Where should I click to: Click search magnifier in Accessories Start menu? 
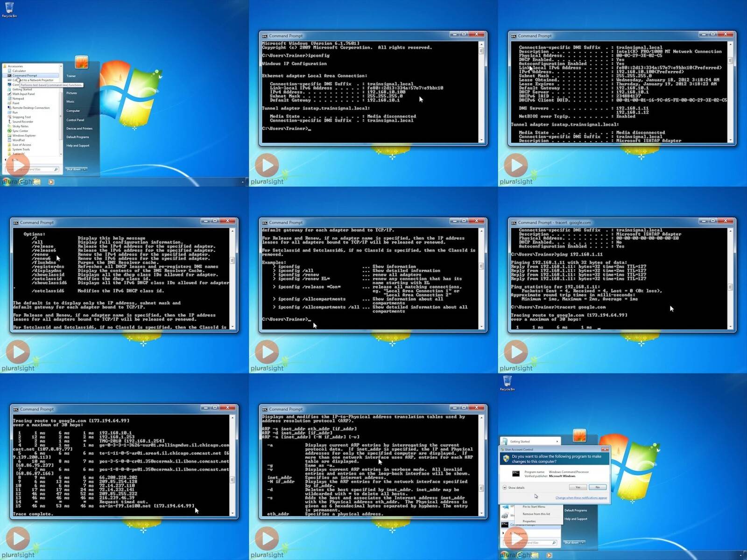(x=56, y=169)
